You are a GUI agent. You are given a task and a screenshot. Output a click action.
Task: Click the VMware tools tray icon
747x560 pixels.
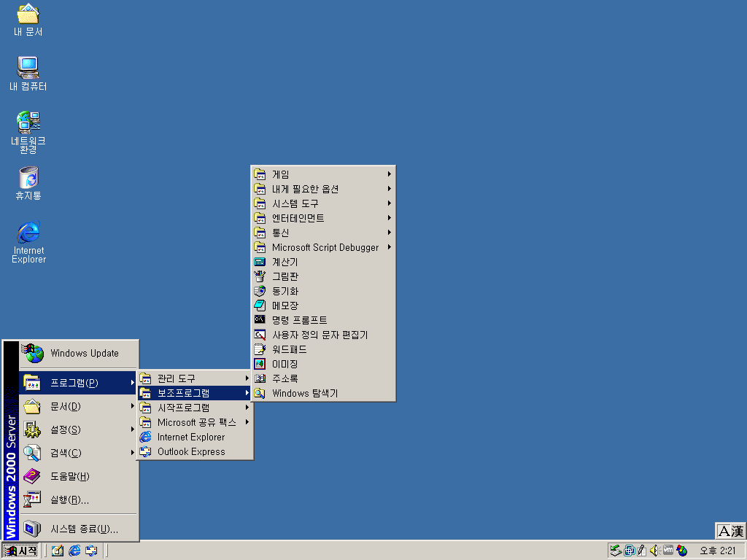point(668,550)
